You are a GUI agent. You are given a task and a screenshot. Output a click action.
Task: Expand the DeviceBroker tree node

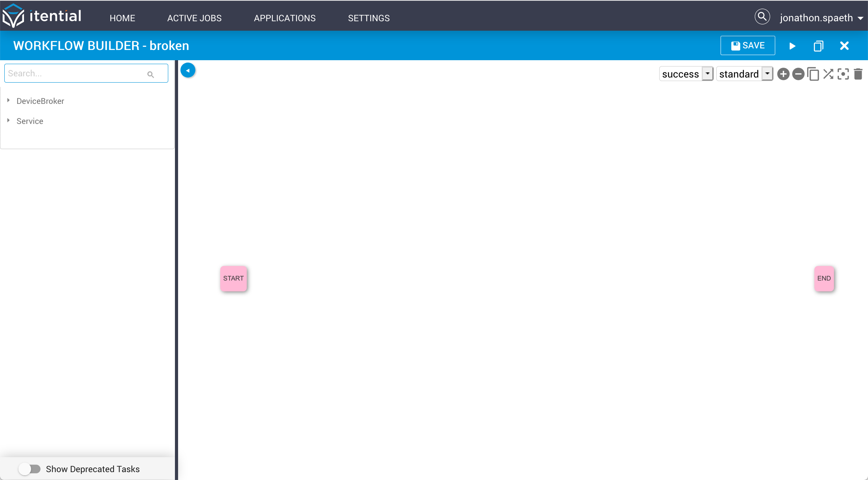pyautogui.click(x=8, y=101)
